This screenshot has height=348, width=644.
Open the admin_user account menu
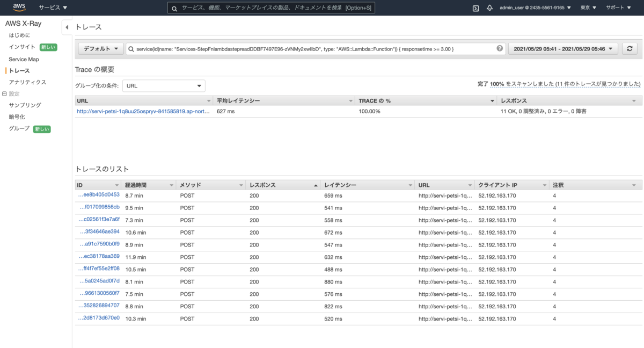(x=535, y=8)
